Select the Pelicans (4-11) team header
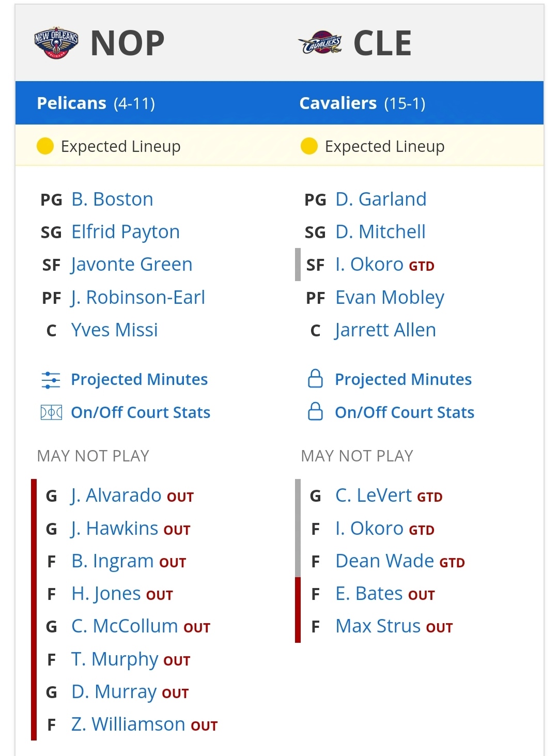 96,103
